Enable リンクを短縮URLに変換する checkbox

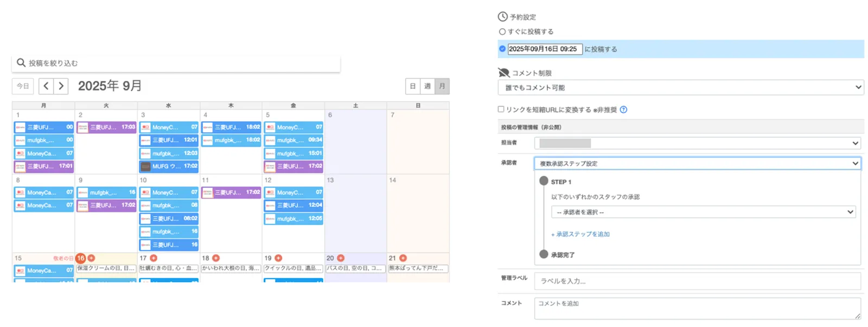pyautogui.click(x=501, y=109)
